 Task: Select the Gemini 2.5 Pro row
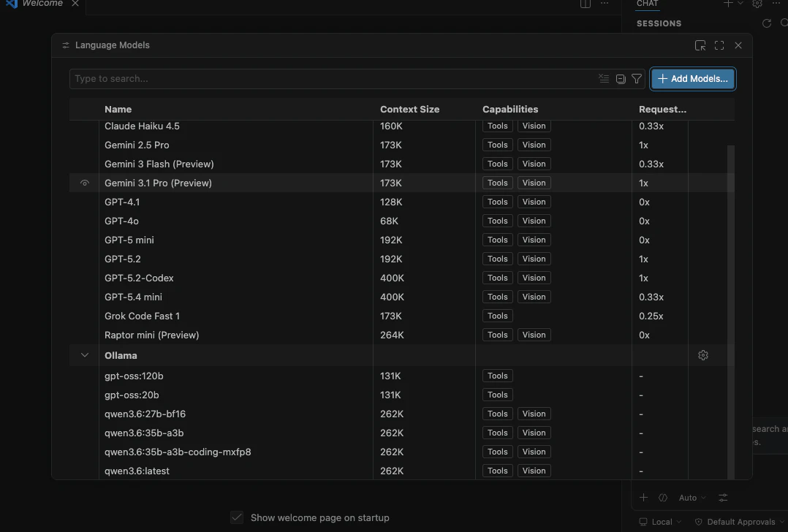click(401, 145)
